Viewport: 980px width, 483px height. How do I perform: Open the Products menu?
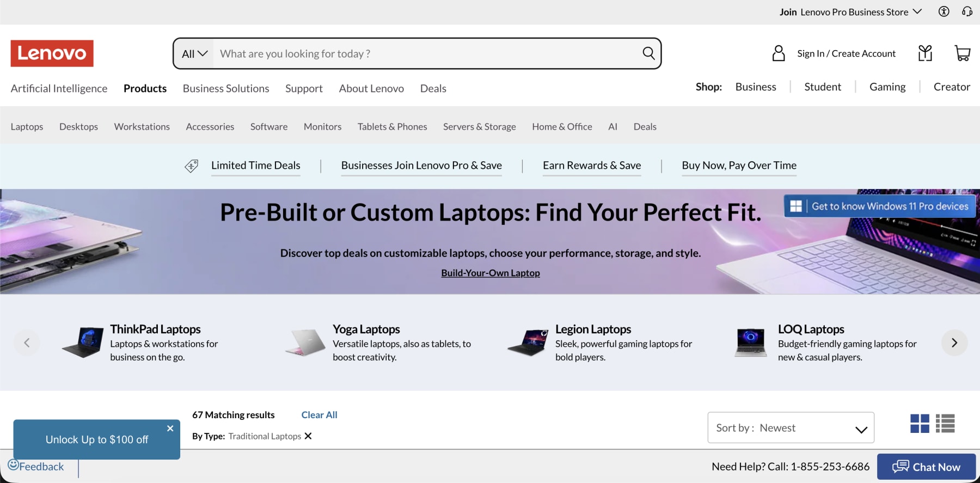click(145, 88)
